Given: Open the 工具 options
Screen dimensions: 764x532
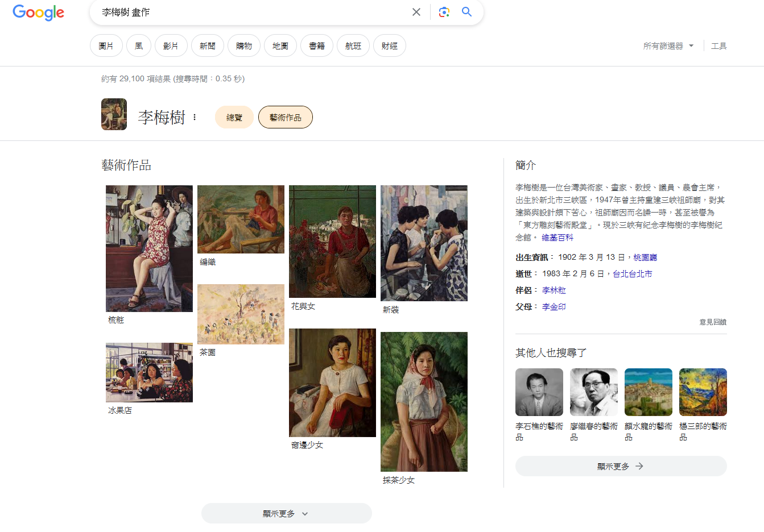Looking at the screenshot, I should pyautogui.click(x=719, y=46).
